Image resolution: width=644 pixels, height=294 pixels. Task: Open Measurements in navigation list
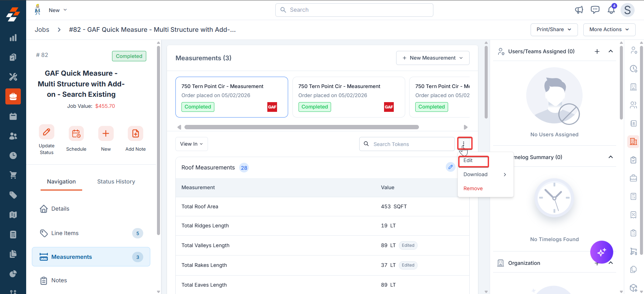tap(91, 257)
